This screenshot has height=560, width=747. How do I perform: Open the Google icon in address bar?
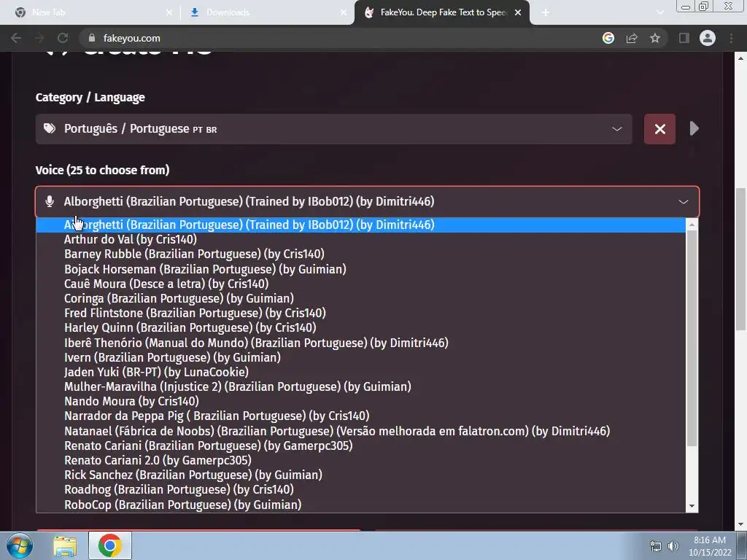[608, 38]
